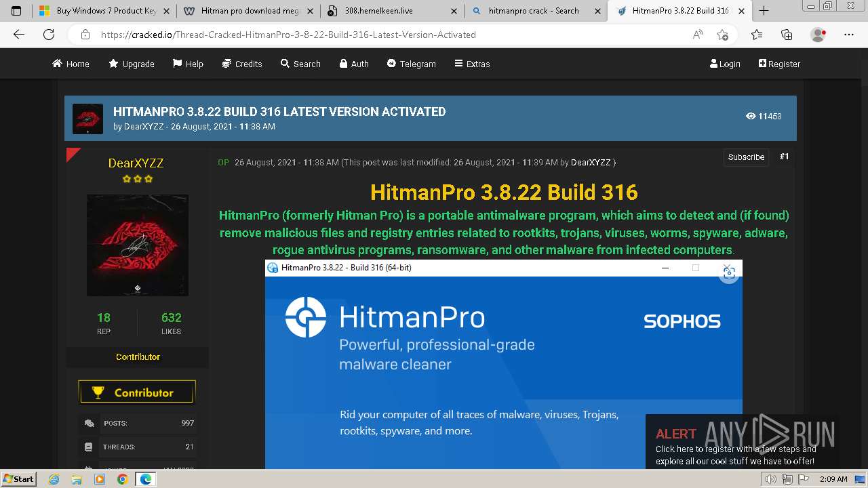The height and width of the screenshot is (488, 868).
Task: Click the HitmanPro screenshot image
Action: [x=503, y=364]
